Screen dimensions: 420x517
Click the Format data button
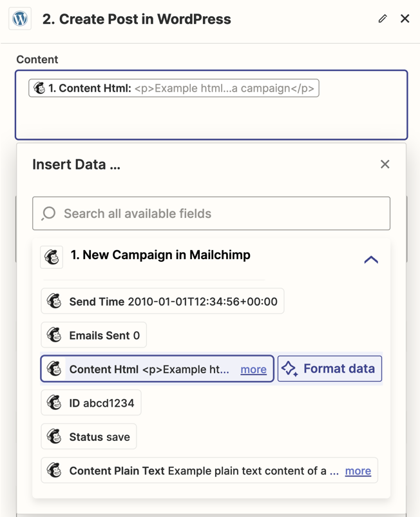[330, 369]
